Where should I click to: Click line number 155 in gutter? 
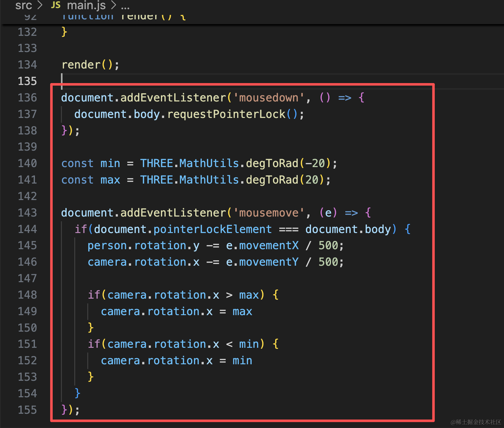coord(27,410)
